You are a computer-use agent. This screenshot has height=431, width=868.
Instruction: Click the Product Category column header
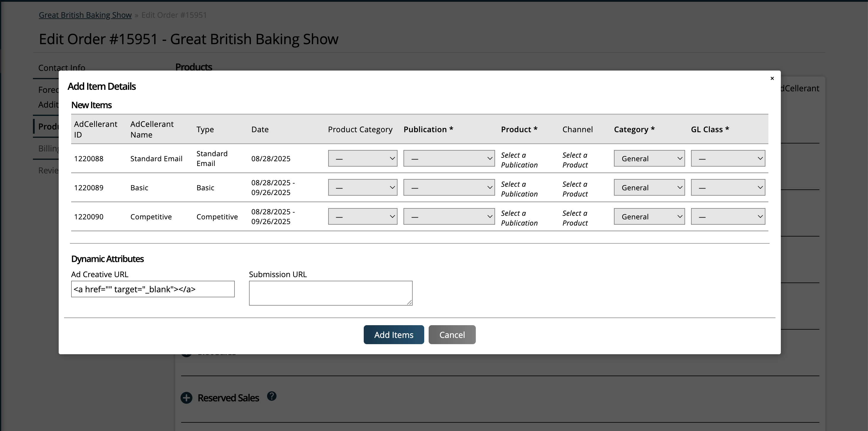coord(360,130)
